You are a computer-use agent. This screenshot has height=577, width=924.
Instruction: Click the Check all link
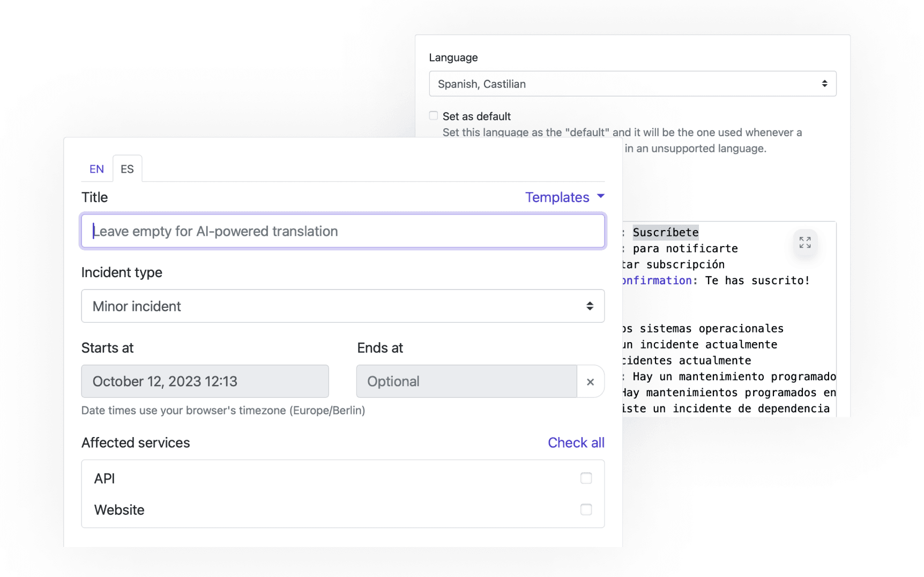click(576, 443)
